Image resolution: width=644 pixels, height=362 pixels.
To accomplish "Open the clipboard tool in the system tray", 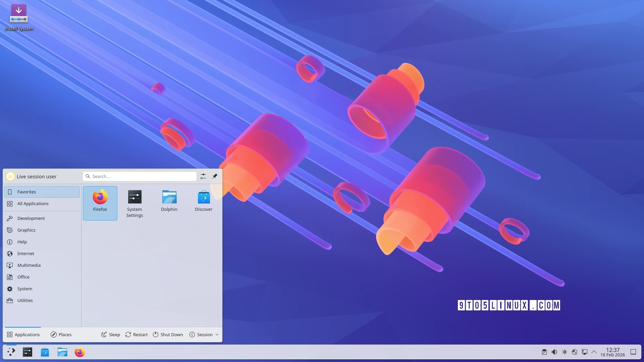I will pos(544,352).
